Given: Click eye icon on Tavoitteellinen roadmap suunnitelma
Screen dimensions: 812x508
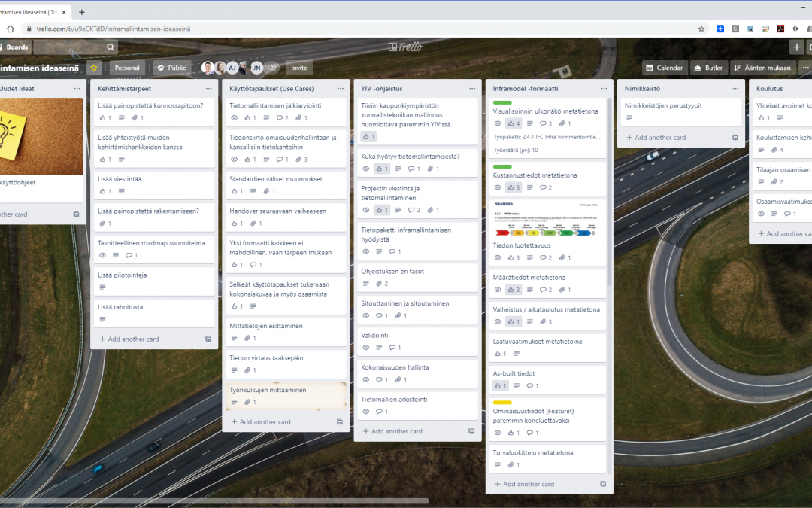Looking at the screenshot, I should (x=102, y=256).
